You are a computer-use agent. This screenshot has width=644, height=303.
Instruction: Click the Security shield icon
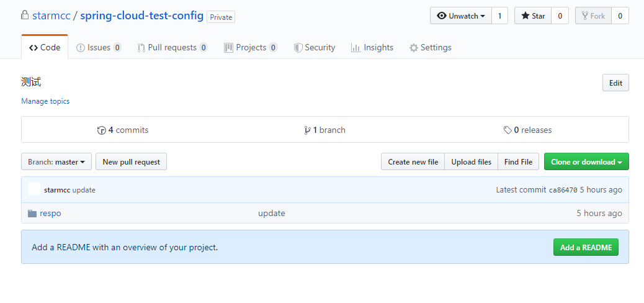[298, 48]
